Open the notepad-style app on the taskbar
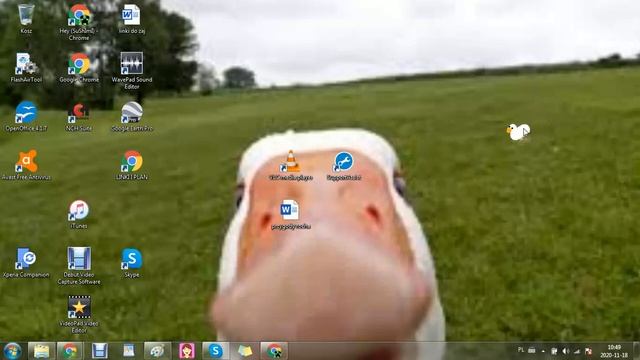 (129, 351)
